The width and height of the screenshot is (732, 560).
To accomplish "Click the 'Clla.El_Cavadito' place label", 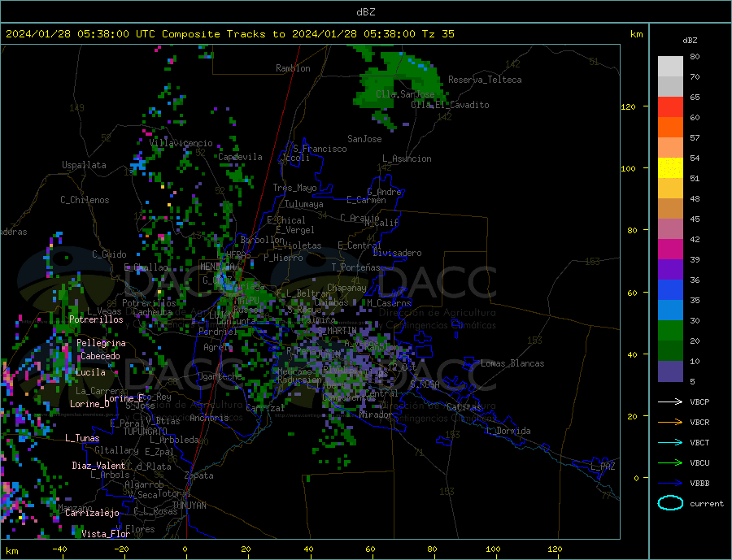I will click(450, 105).
